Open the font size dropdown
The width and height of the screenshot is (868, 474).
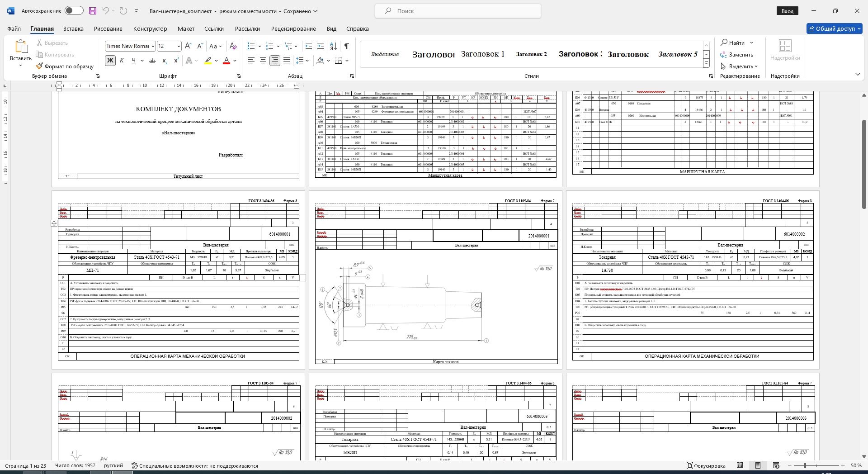coord(179,46)
